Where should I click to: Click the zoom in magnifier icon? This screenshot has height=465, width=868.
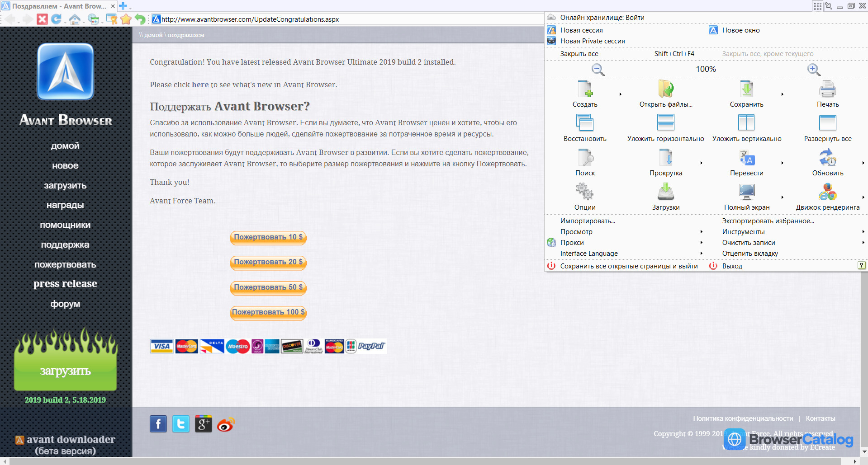tap(814, 69)
